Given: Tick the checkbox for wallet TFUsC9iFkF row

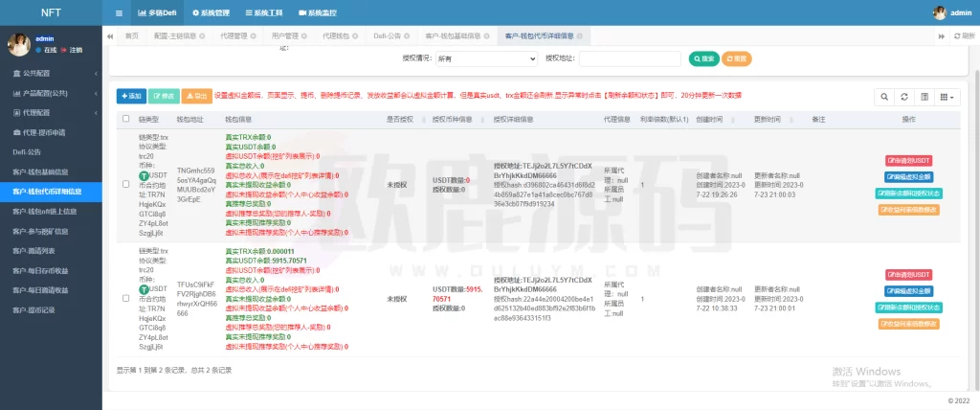Looking at the screenshot, I should point(126,299).
